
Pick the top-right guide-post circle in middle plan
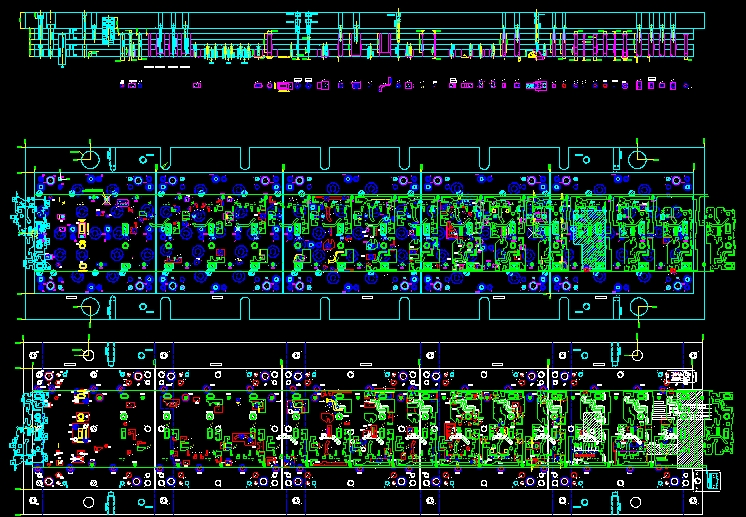(637, 159)
